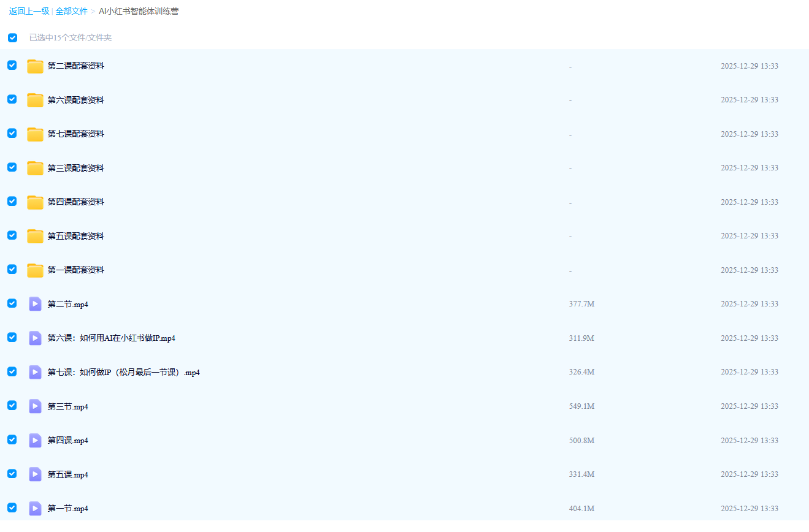The height and width of the screenshot is (532, 809).
Task: Open 第七课：如何做IP（松月最后一节课）.mp4 file name
Action: (123, 372)
